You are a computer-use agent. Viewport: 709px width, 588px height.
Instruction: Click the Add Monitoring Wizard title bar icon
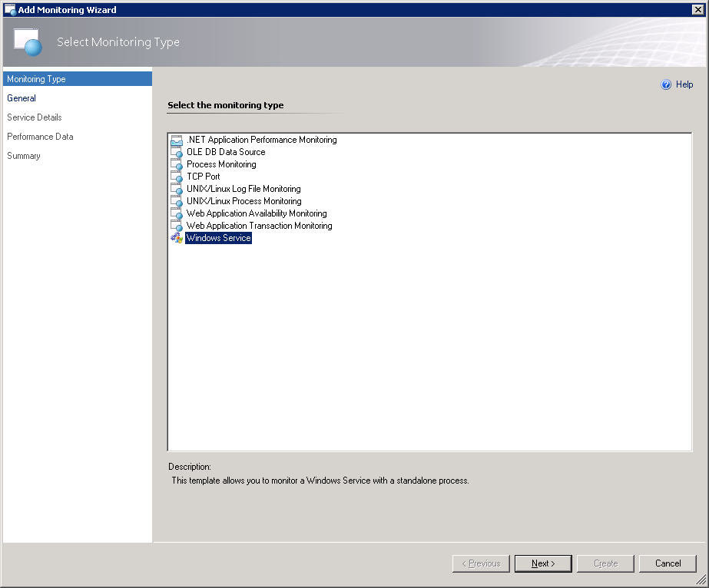(x=10, y=9)
